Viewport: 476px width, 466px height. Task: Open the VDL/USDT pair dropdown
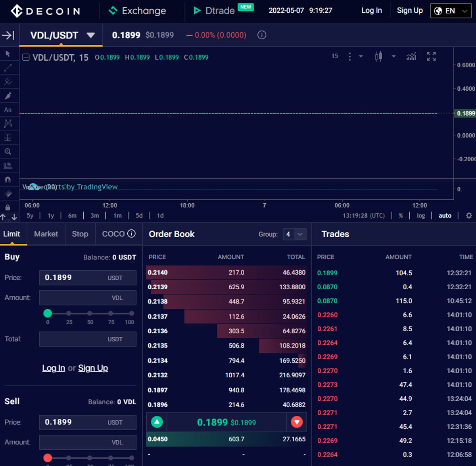90,35
